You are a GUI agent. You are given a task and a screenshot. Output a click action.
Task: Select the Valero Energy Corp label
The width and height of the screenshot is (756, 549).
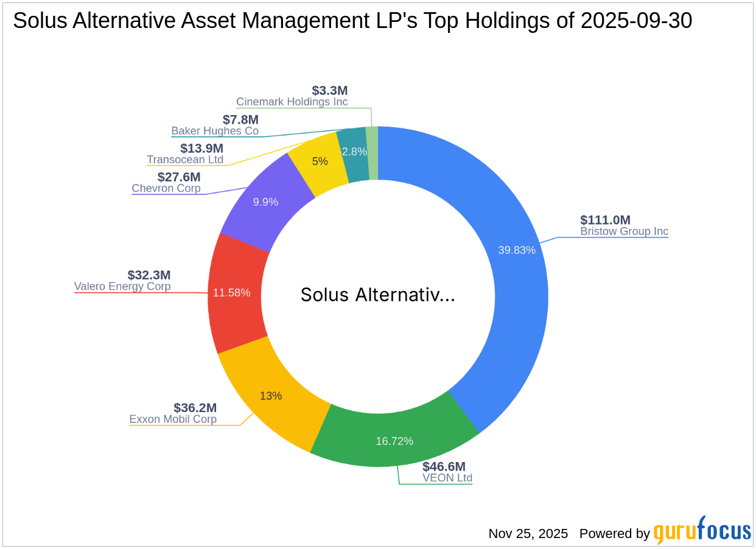(x=122, y=286)
